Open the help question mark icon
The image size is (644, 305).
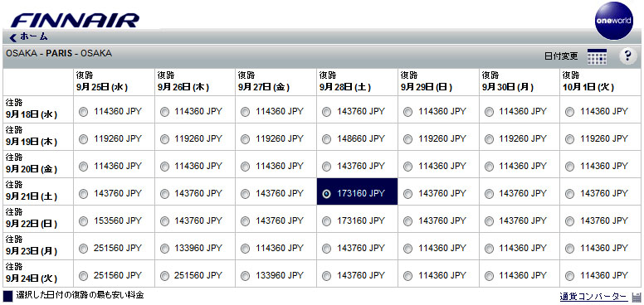(x=628, y=56)
